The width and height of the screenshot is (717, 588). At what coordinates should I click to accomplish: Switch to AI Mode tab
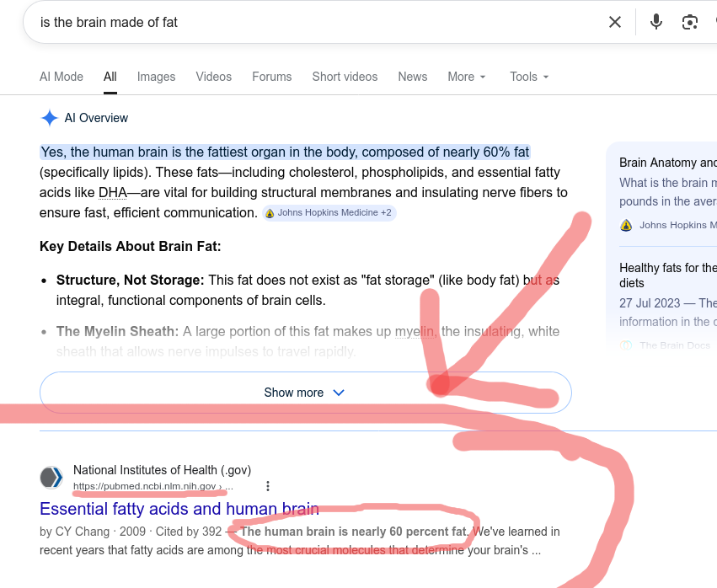(62, 77)
